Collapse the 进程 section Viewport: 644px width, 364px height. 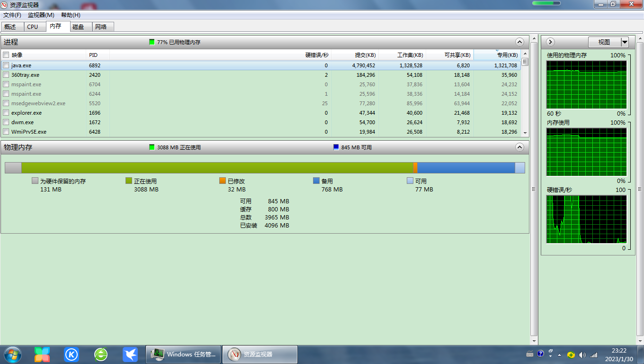(x=519, y=42)
